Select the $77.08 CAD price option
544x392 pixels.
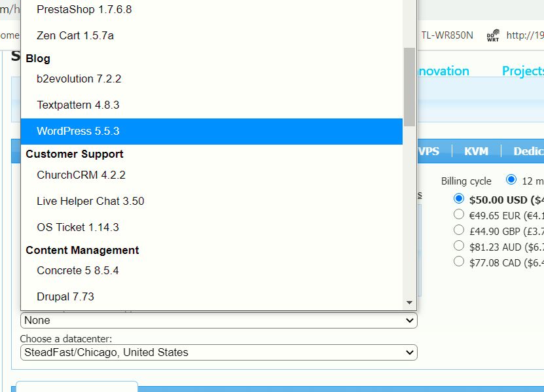[459, 261]
